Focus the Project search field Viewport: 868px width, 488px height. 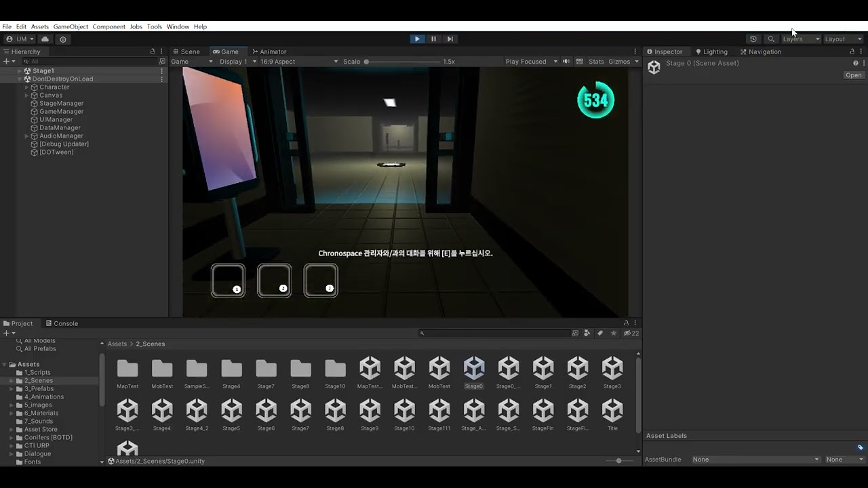(x=494, y=333)
